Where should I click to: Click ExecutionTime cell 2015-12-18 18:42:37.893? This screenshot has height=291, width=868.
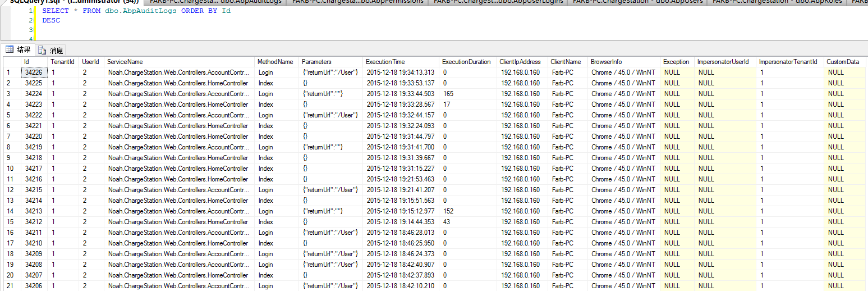coord(401,275)
